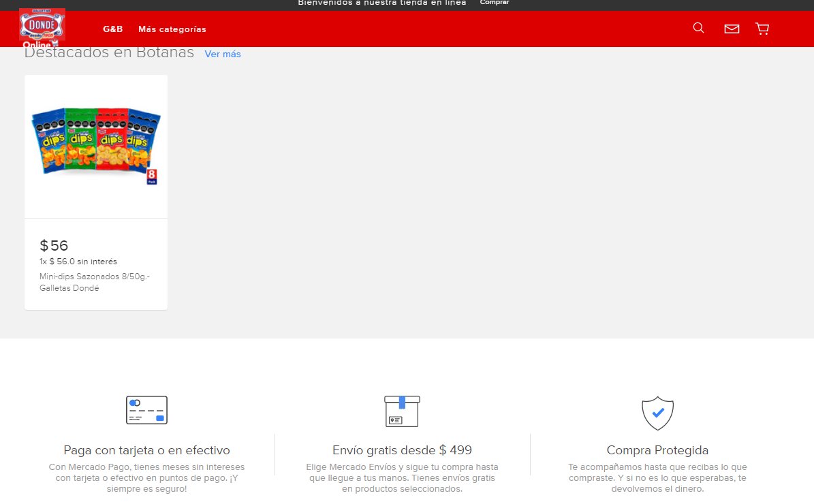Click 'Envío gratis desde $ 499' heading
This screenshot has height=504, width=814.
402,450
